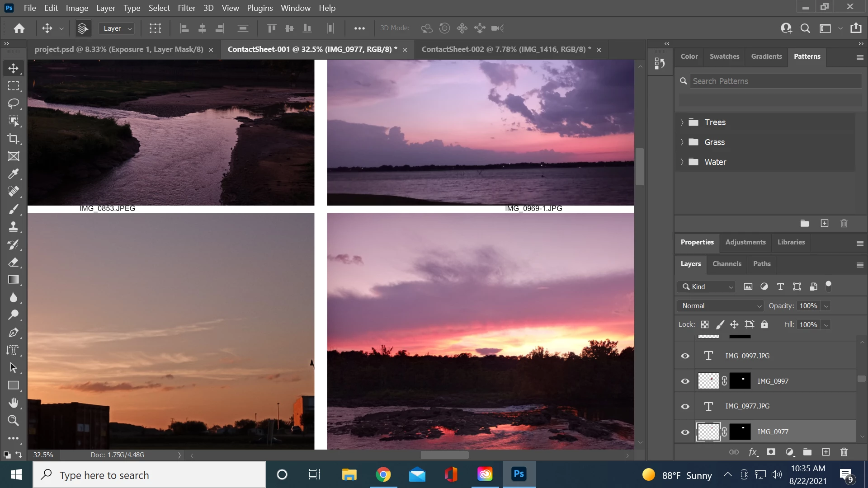Open the Normal blend mode dropdown

[720, 306]
